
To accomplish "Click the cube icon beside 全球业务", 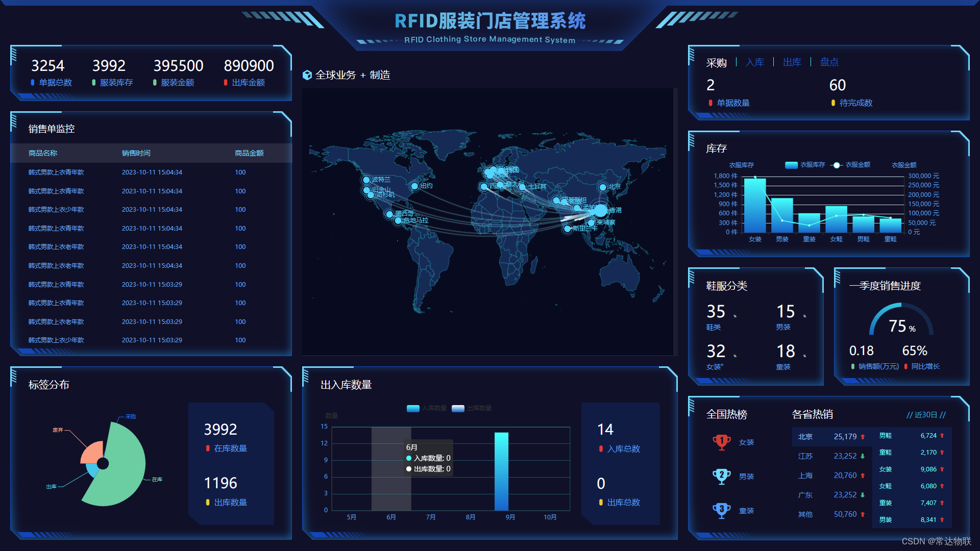I will pos(307,75).
